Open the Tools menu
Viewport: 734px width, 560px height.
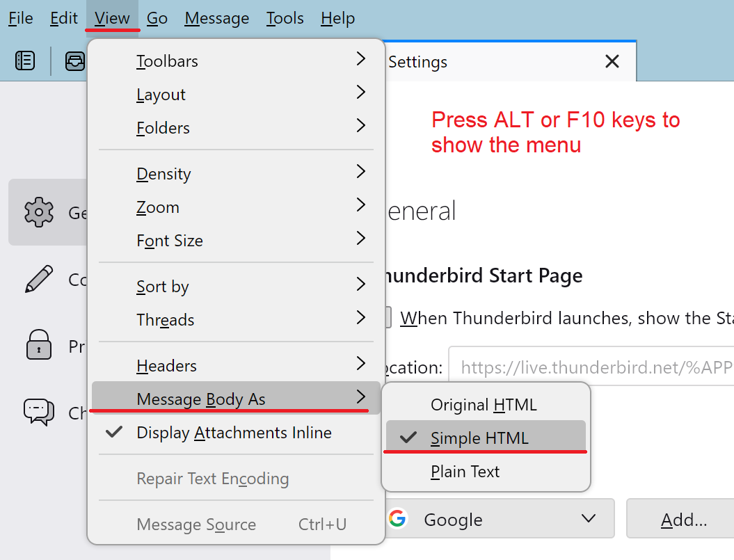coord(285,18)
